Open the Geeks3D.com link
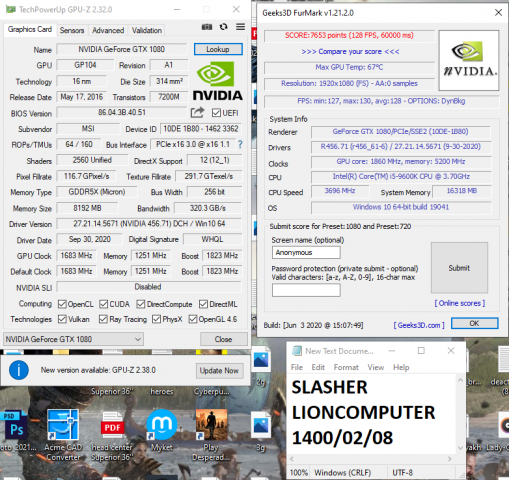509x480 pixels. click(419, 325)
